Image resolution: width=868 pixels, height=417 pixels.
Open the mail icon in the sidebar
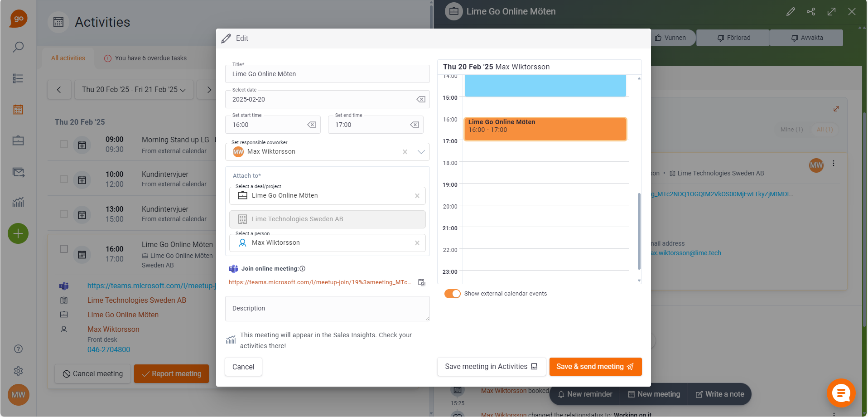pyautogui.click(x=18, y=172)
